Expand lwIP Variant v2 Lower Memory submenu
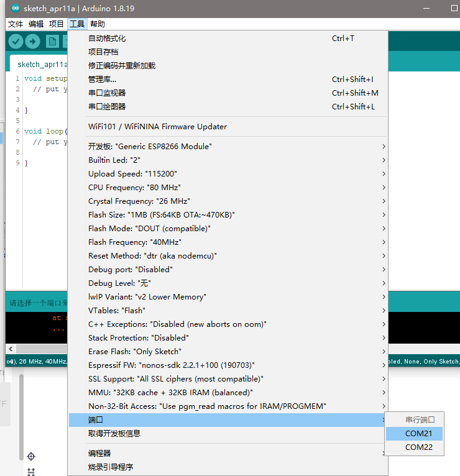This screenshot has height=476, width=460. click(228, 297)
